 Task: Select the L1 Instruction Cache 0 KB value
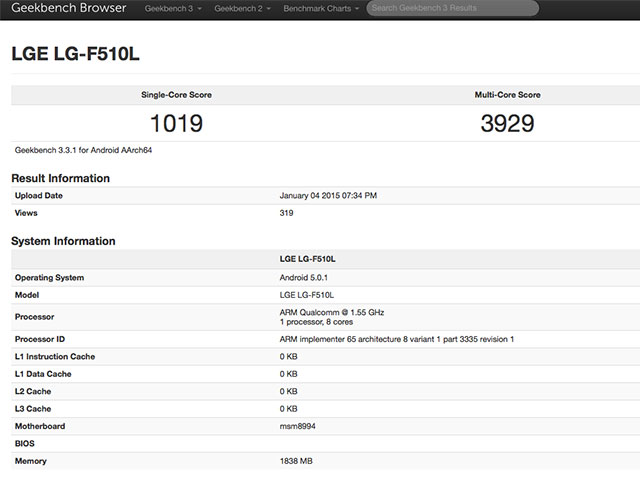(x=289, y=357)
